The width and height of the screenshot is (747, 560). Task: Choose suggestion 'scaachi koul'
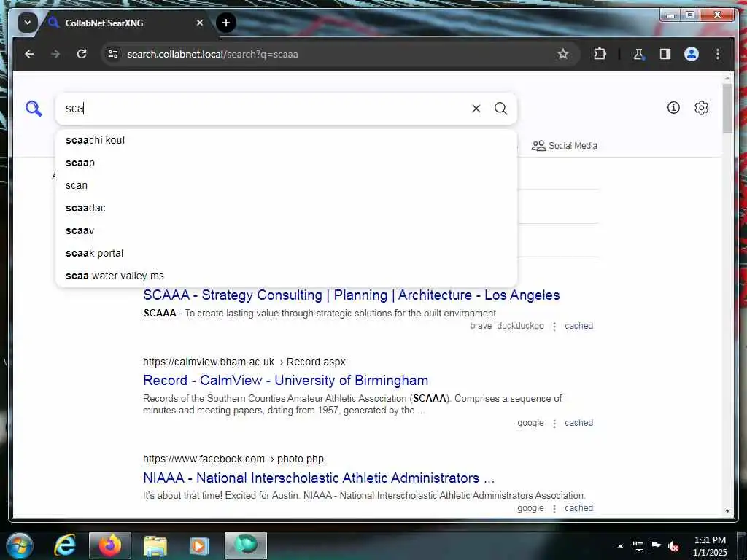[x=286, y=141]
